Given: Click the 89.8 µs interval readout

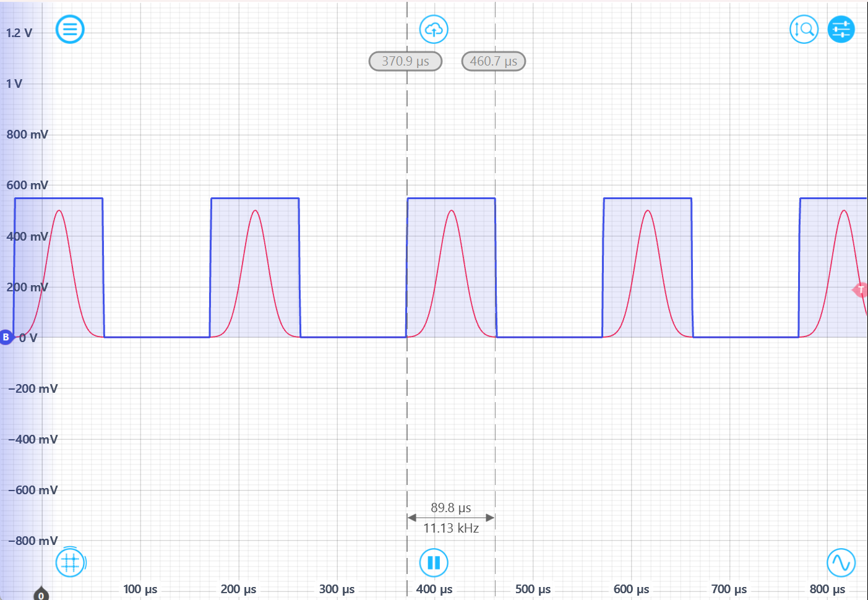Looking at the screenshot, I should (451, 508).
